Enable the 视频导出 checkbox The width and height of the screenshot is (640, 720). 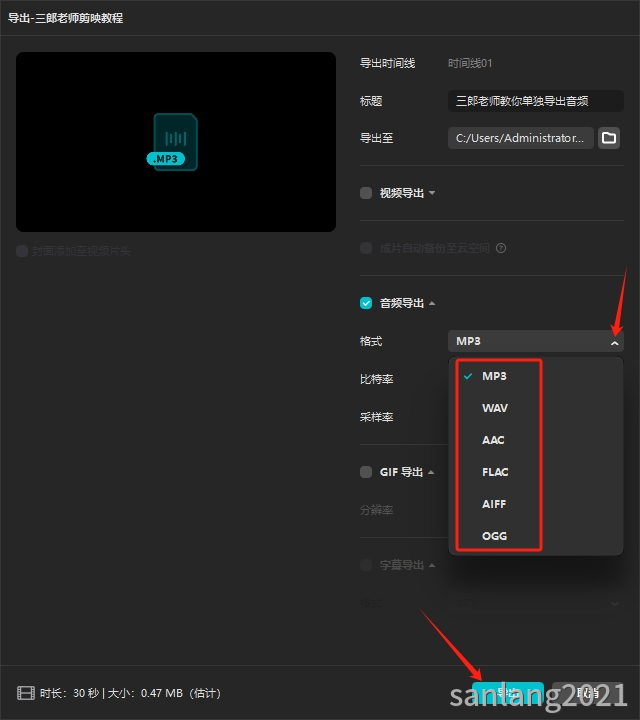click(366, 193)
